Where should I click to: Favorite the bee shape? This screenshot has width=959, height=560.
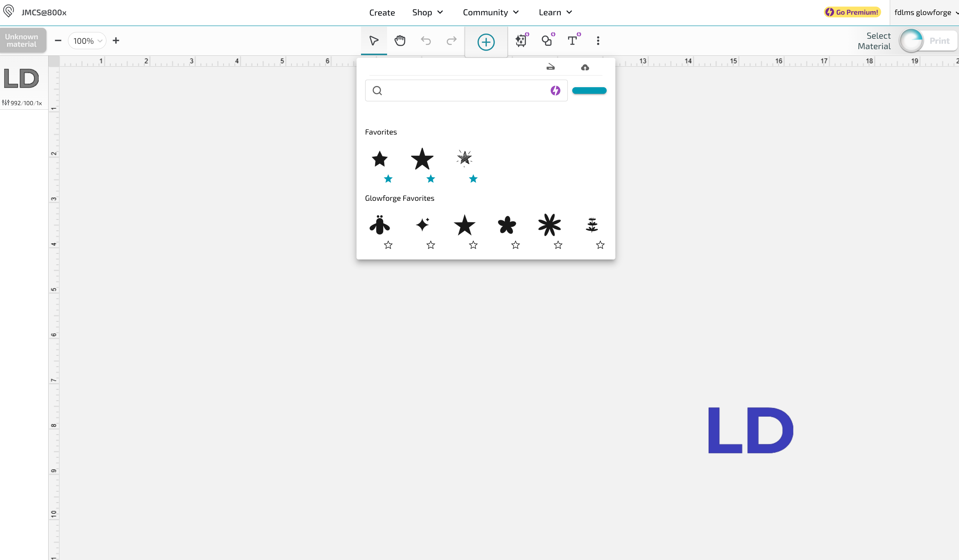(388, 245)
